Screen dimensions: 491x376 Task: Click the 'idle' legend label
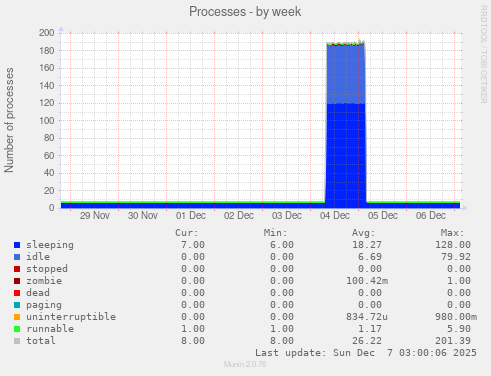(38, 257)
